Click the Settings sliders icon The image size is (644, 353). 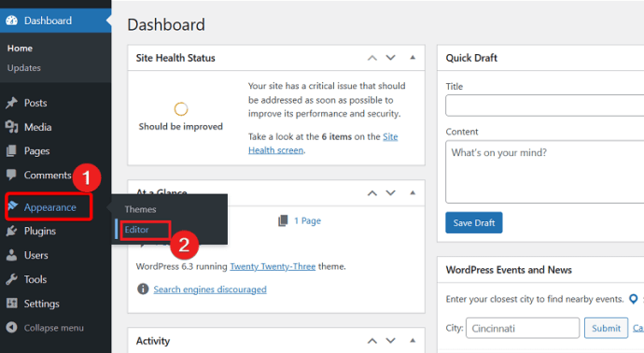coord(12,304)
